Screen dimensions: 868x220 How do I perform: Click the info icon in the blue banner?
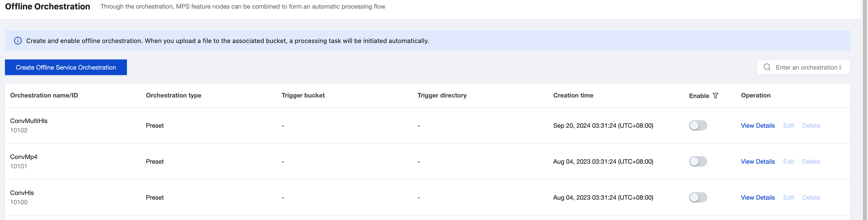18,41
